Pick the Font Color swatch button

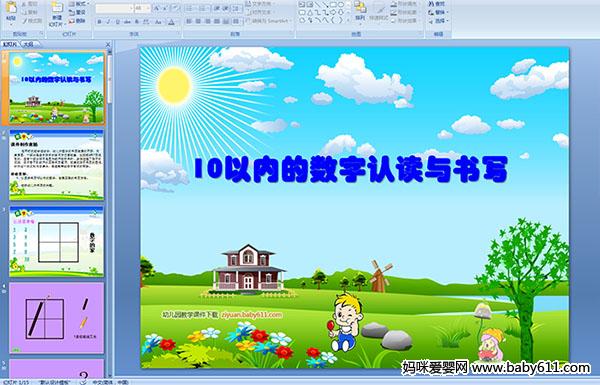click(x=171, y=22)
